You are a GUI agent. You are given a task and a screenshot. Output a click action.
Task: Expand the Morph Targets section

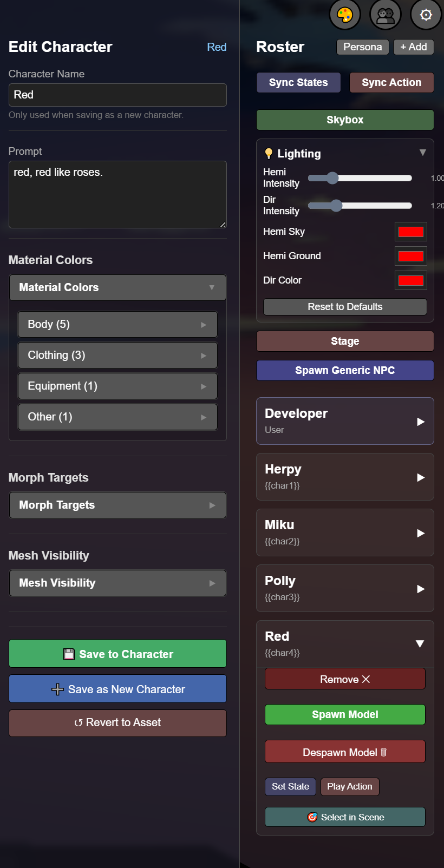pyautogui.click(x=117, y=505)
